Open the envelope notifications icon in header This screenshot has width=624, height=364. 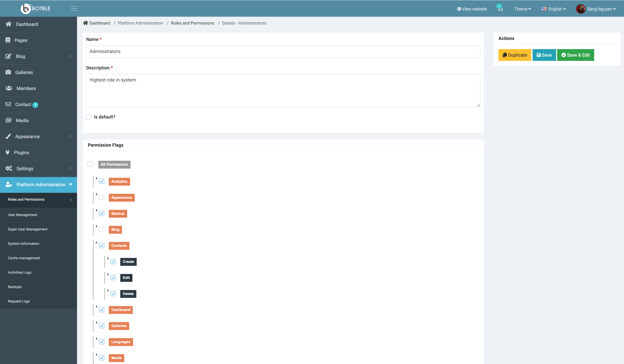coord(500,9)
